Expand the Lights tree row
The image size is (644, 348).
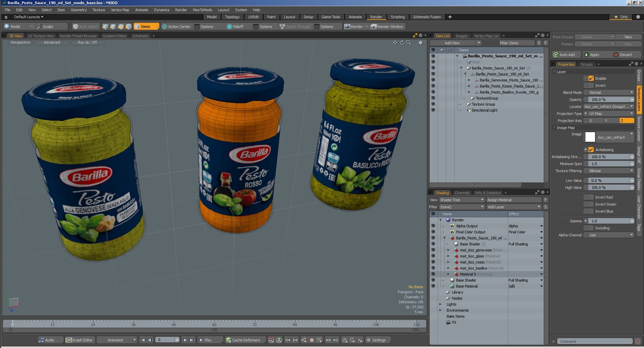tap(441, 304)
